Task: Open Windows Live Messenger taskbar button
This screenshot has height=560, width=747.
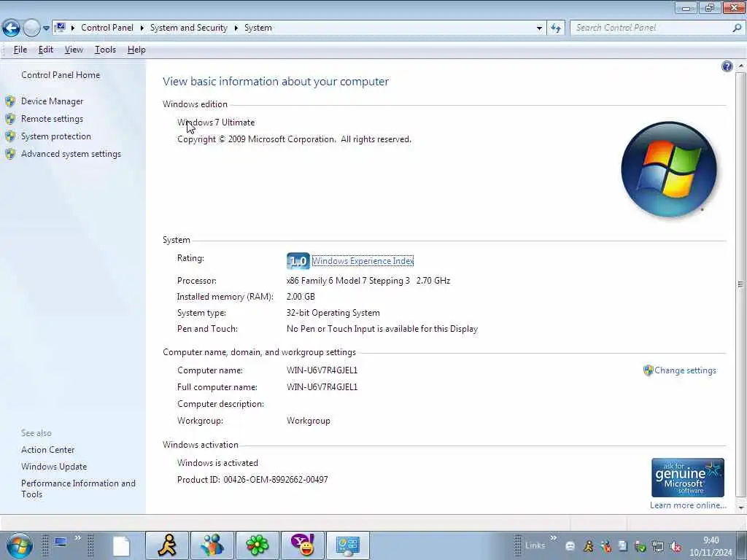Action: pyautogui.click(x=212, y=545)
